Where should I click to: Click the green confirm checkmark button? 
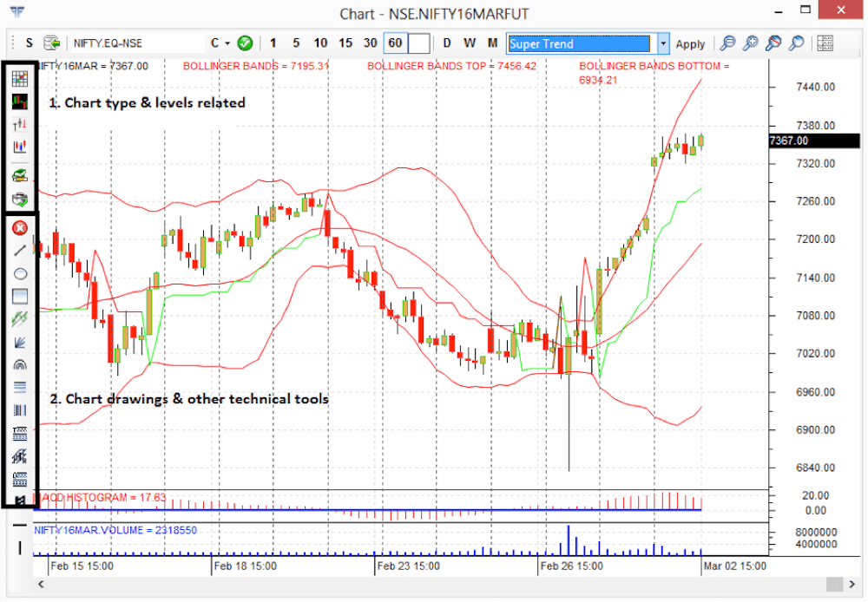(x=244, y=43)
